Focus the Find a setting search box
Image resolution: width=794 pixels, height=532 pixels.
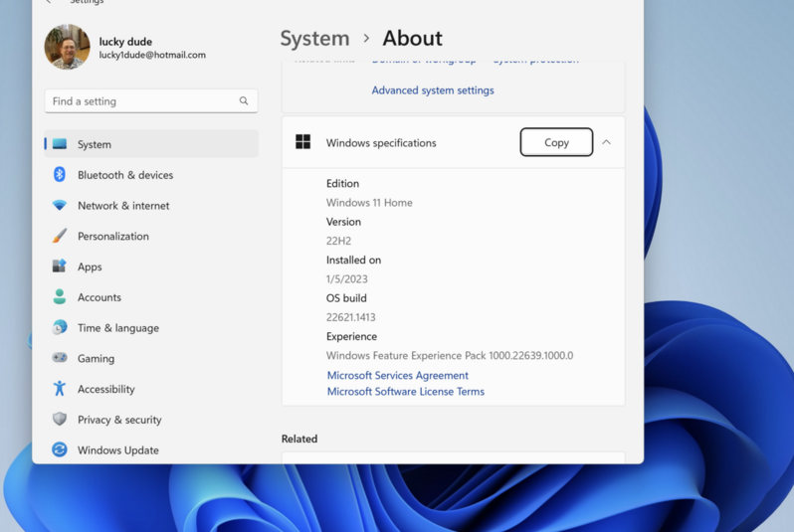coord(151,101)
